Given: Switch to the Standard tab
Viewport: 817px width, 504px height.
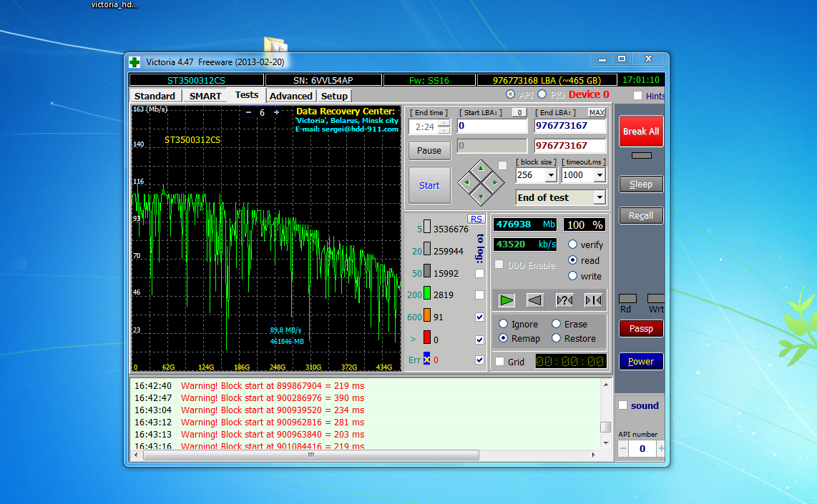Looking at the screenshot, I should click(155, 96).
